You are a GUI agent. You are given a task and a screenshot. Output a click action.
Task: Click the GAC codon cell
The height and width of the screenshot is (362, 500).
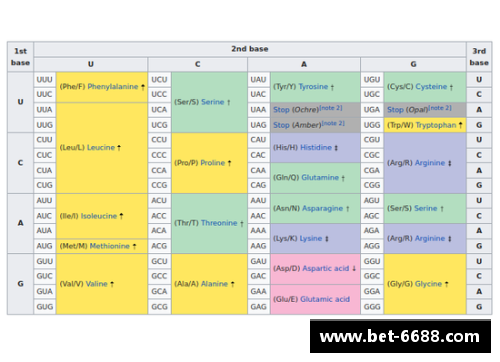tap(259, 276)
